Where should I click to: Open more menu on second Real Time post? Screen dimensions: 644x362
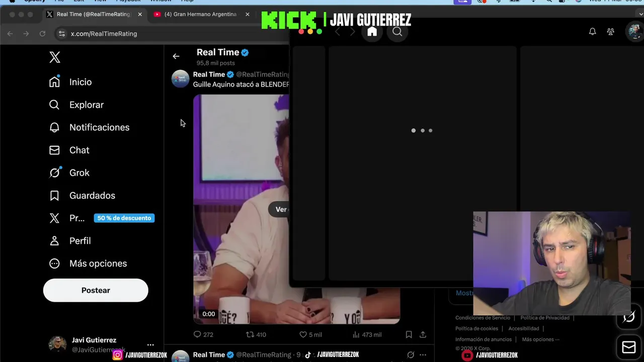423,355
